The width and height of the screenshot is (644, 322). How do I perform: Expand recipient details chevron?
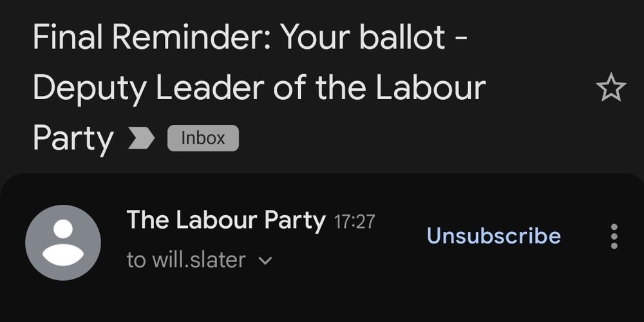(265, 261)
